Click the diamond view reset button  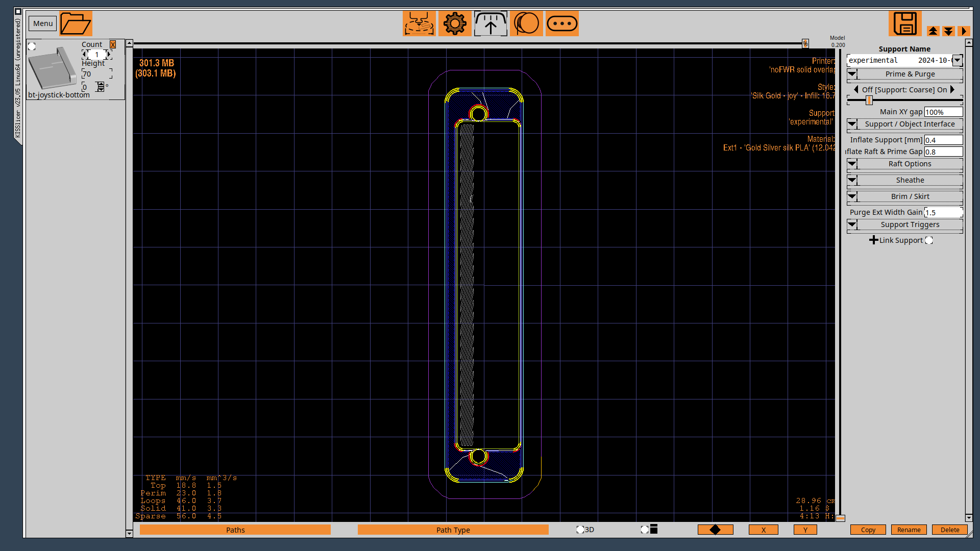click(715, 530)
